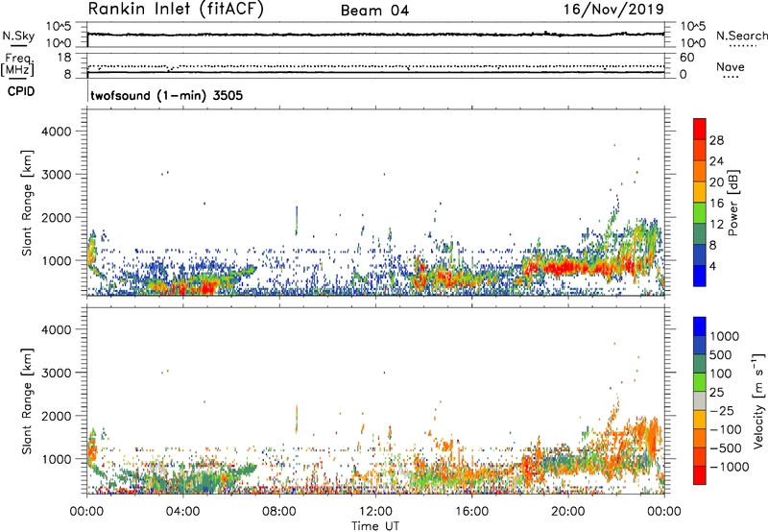Click the date '16/Nov/2019'
The image size is (768, 532).
coord(613,10)
